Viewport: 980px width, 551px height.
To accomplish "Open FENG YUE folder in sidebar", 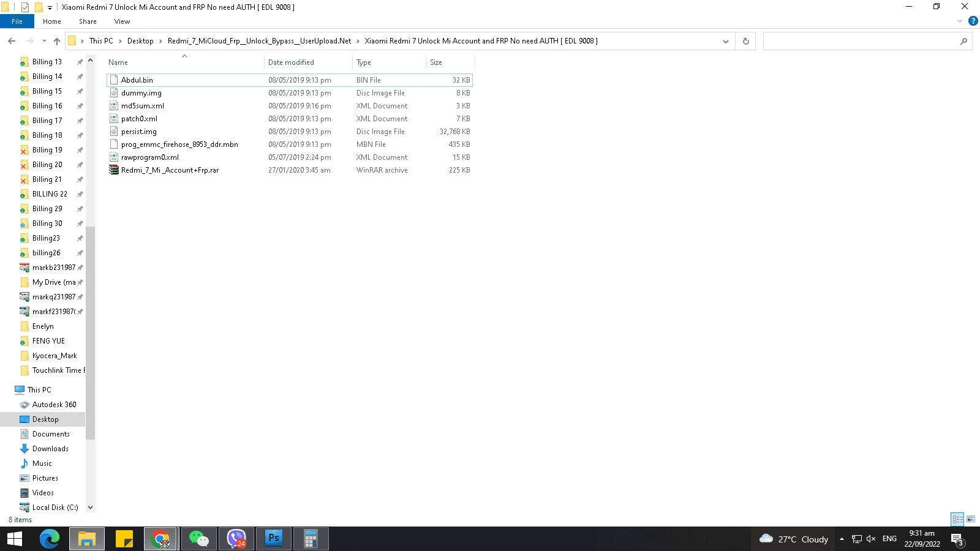I will tap(48, 341).
